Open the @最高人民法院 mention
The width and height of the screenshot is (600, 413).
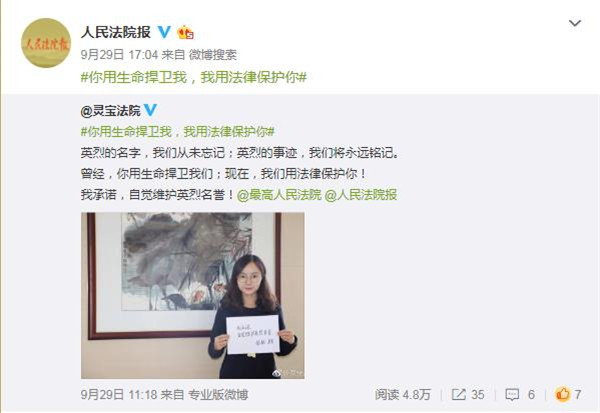point(279,195)
